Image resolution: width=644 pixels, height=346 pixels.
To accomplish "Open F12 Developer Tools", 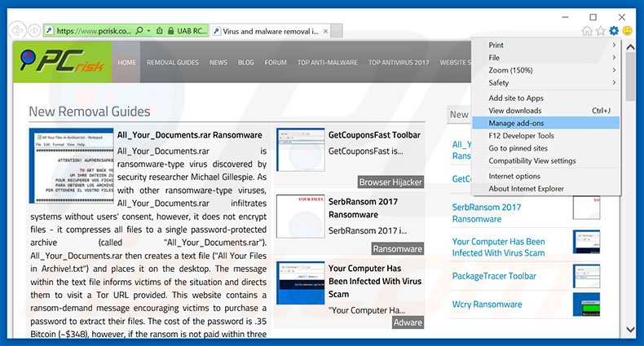I will [546, 136].
